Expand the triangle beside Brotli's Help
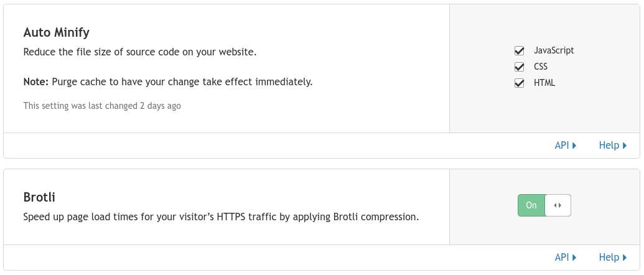This screenshot has height=275, width=644. coord(625,258)
